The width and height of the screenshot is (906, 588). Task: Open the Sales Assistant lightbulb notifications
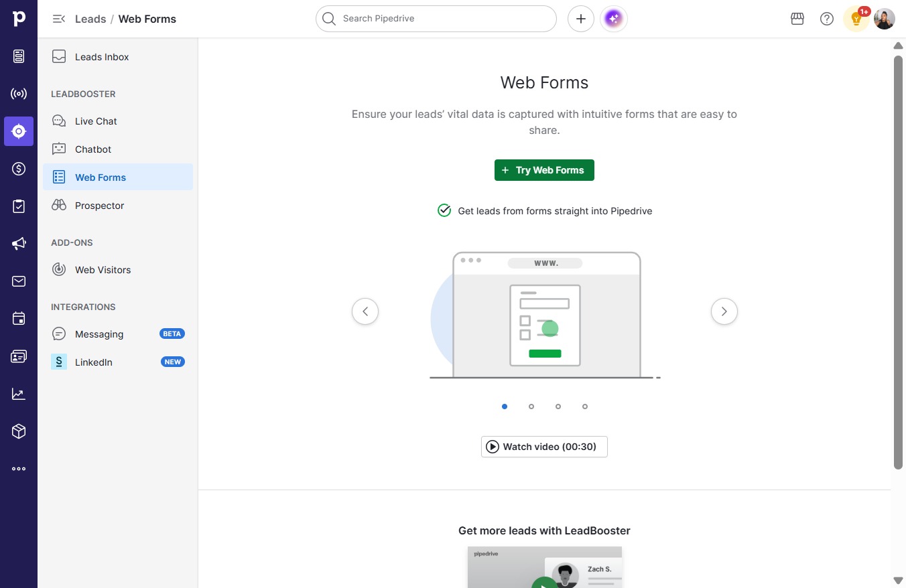click(x=856, y=19)
